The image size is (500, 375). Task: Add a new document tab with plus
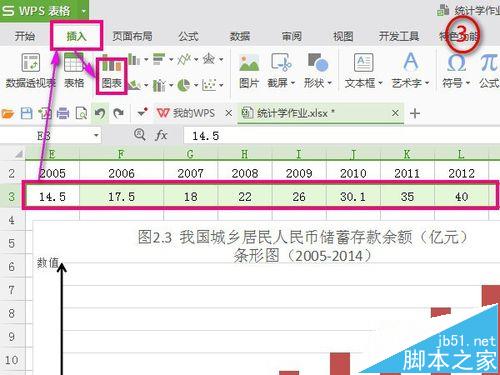[x=415, y=113]
